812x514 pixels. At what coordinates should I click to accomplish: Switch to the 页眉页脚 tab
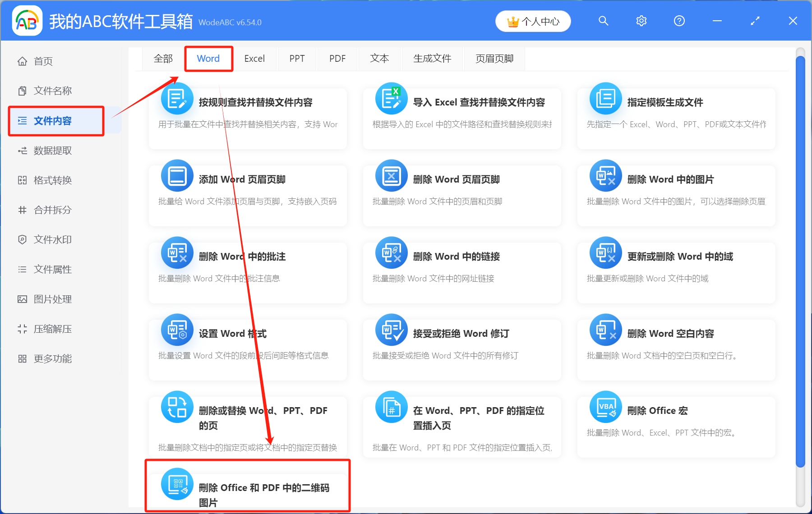click(x=494, y=58)
